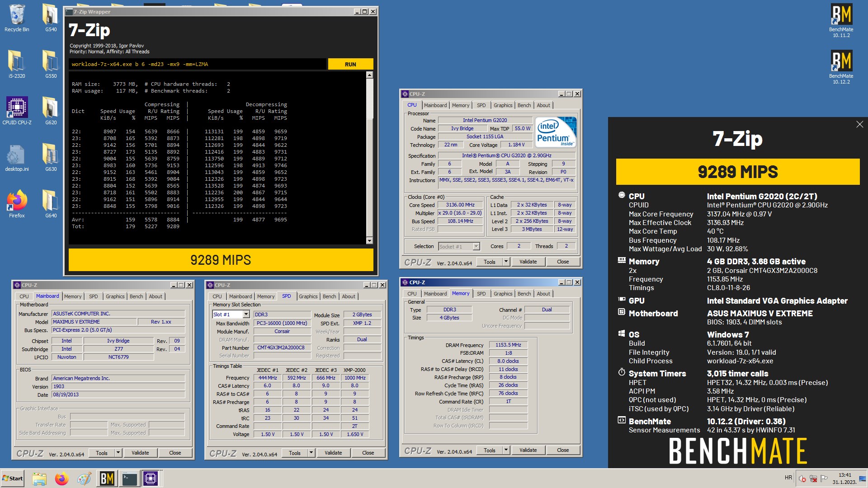The width and height of the screenshot is (868, 488).
Task: Click Validate in CPU-Z Memory window
Action: click(x=528, y=450)
